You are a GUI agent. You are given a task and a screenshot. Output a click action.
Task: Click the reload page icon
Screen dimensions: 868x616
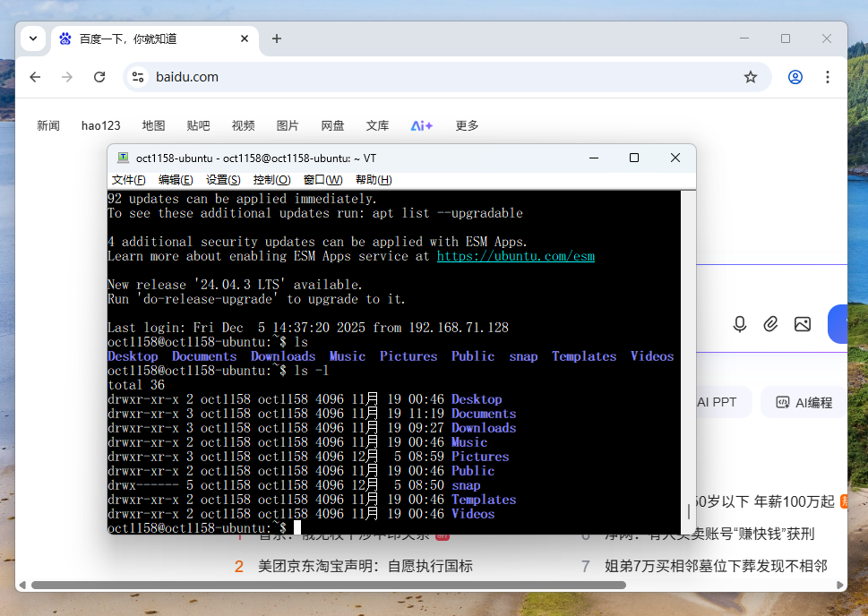99,77
